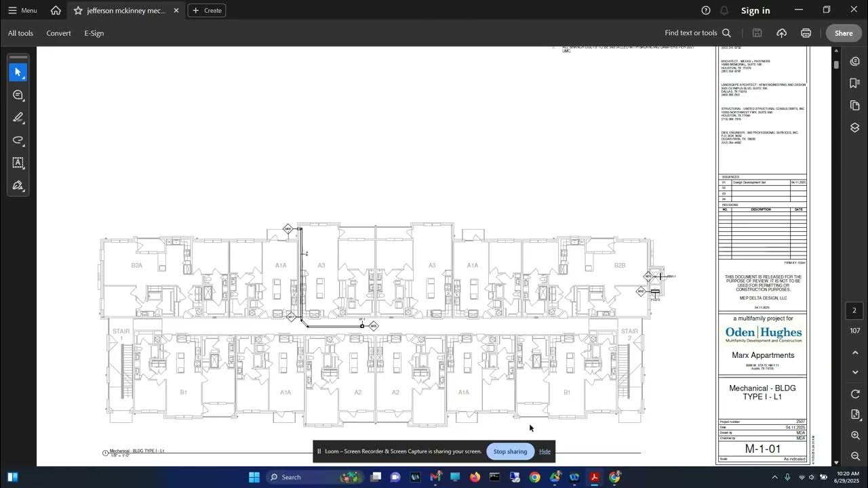868x488 pixels.
Task: Pause Loom recording icon
Action: (319, 451)
